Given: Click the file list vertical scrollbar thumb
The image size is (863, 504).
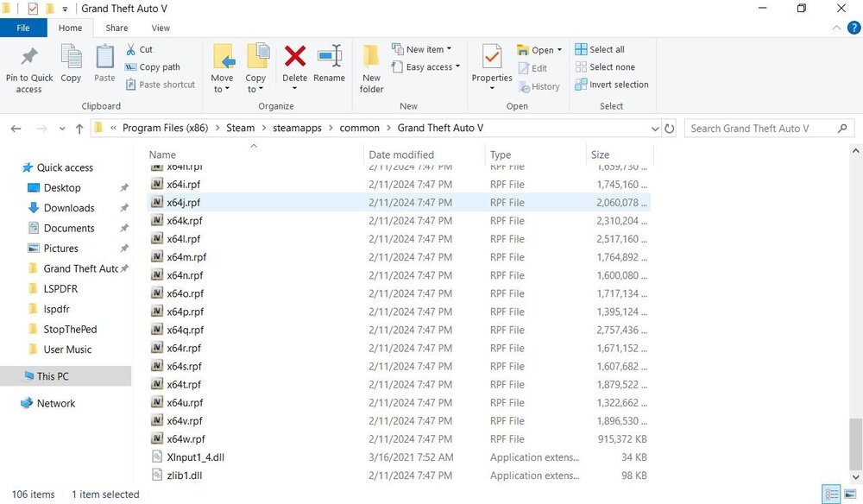Looking at the screenshot, I should [855, 443].
